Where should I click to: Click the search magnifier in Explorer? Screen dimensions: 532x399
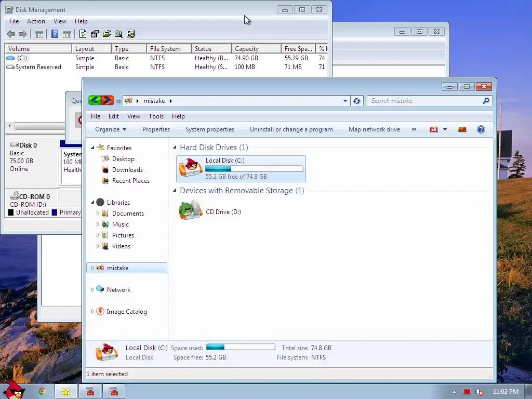[x=486, y=101]
